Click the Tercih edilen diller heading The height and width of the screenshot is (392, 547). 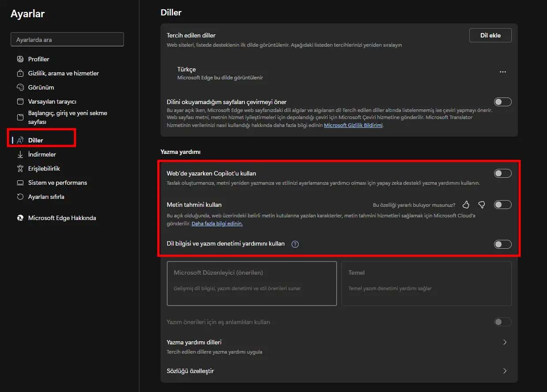click(x=191, y=35)
